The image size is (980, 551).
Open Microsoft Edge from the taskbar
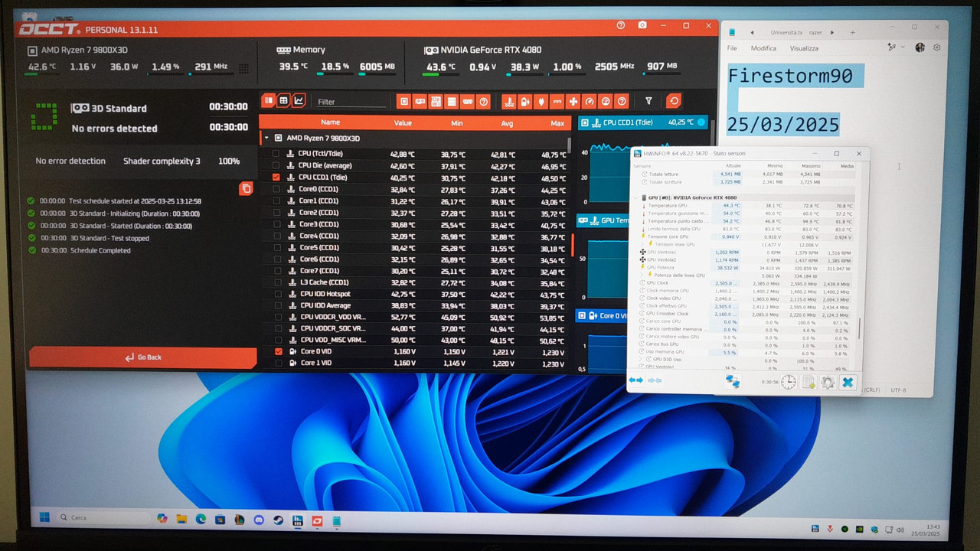(201, 520)
